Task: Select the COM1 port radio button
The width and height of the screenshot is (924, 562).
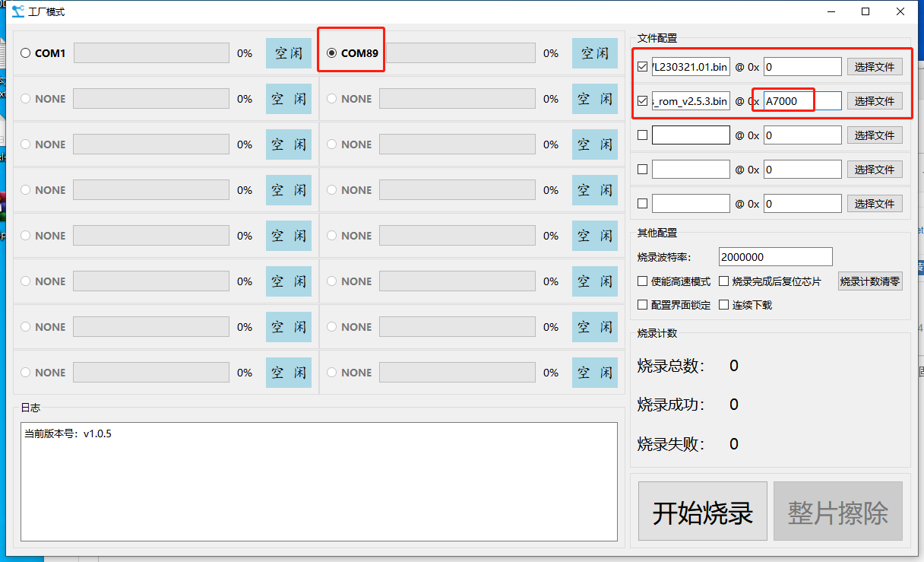Action: pyautogui.click(x=26, y=53)
